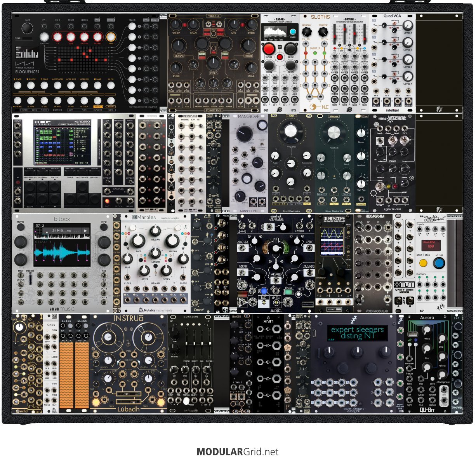Click the Frequency knob on Altar
This screenshot has height=460, width=476.
coord(291,131)
